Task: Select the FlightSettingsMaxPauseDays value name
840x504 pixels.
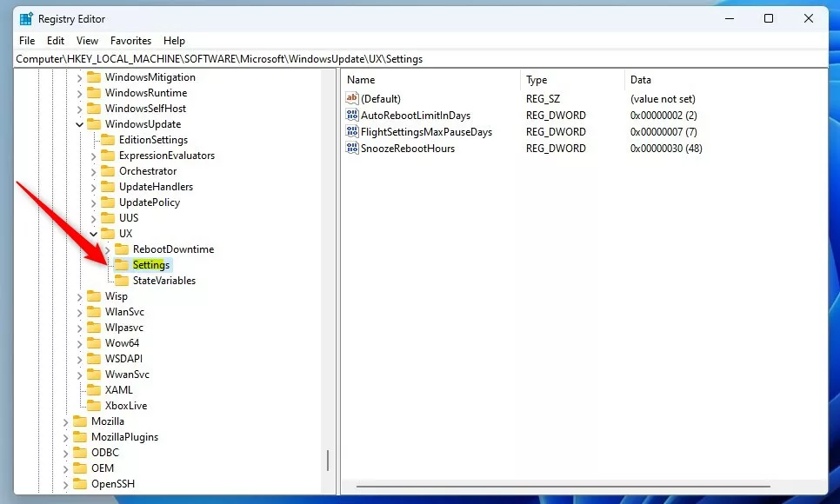Action: click(x=426, y=132)
